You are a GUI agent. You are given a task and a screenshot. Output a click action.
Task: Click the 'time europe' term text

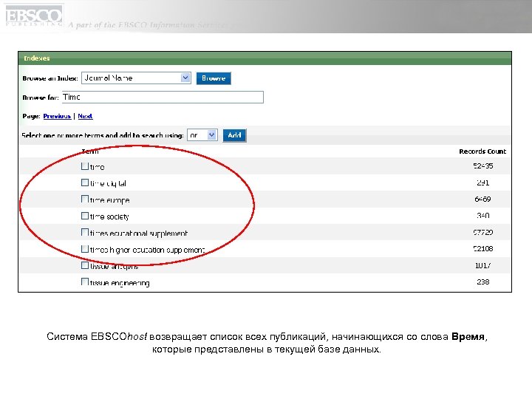[x=109, y=200]
